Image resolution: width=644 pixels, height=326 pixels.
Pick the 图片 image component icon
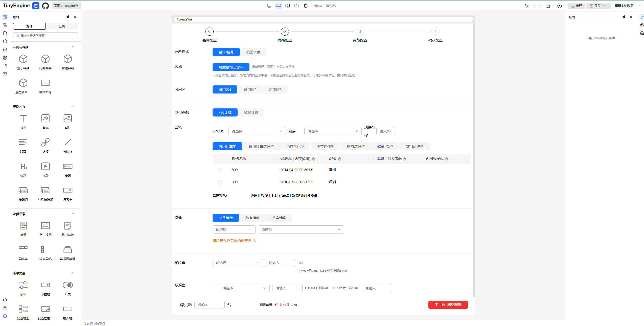[67, 119]
